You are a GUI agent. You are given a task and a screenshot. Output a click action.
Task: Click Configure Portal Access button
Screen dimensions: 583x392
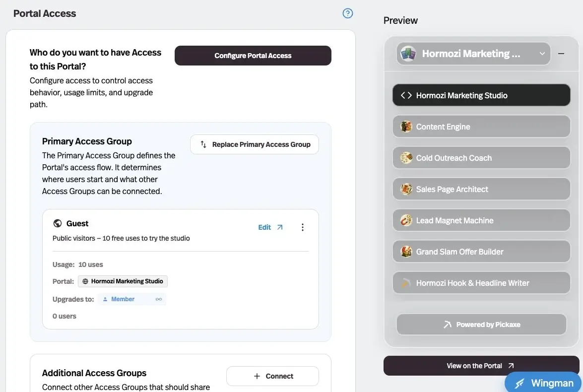[x=253, y=56]
